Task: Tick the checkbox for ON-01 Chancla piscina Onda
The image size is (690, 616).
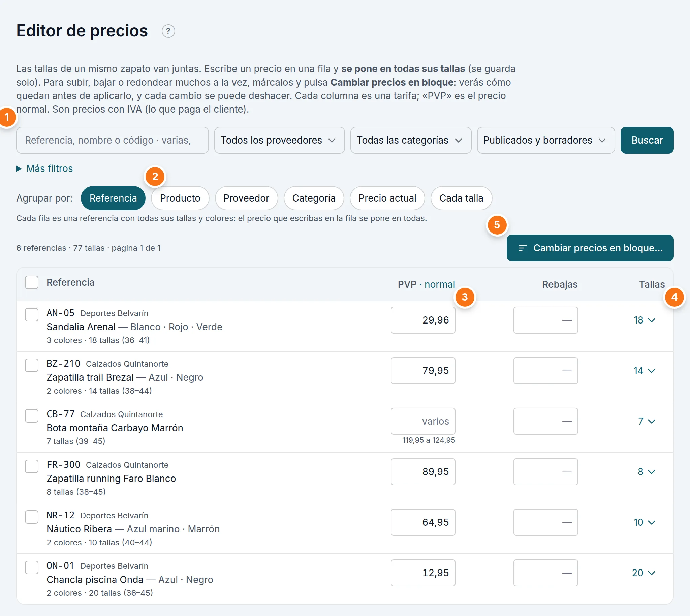Action: (32, 567)
